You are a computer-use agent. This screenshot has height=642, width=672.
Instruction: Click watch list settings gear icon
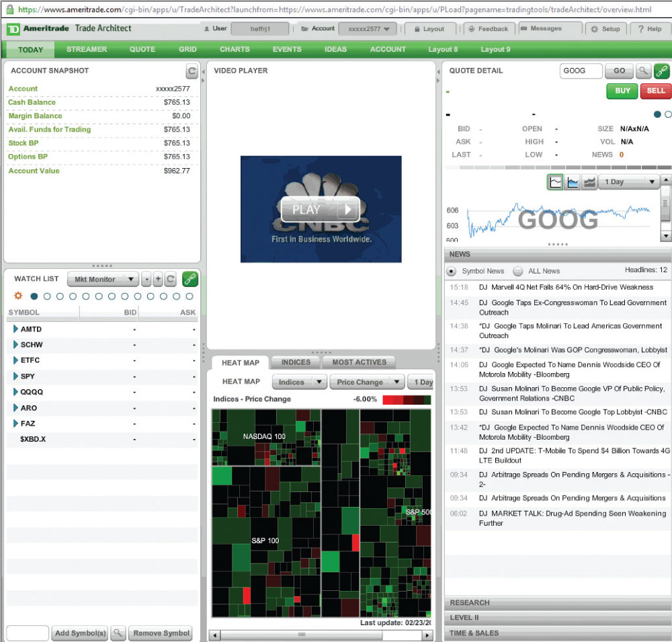(18, 296)
